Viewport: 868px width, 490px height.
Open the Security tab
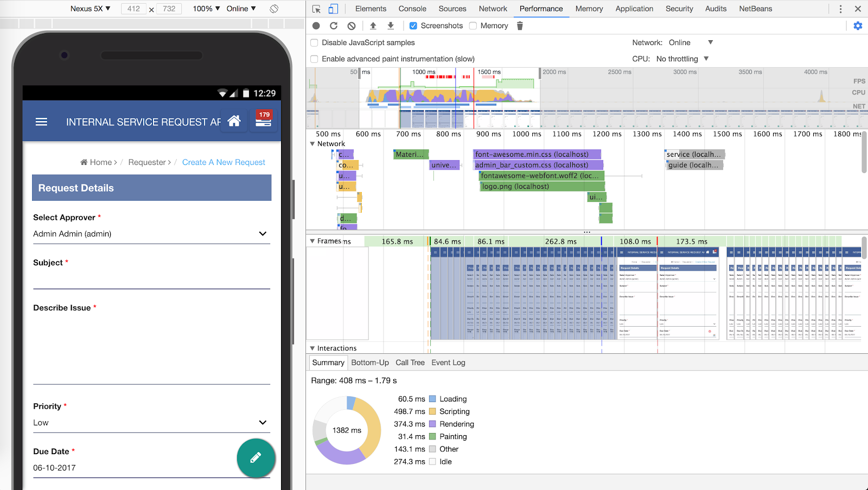point(679,9)
